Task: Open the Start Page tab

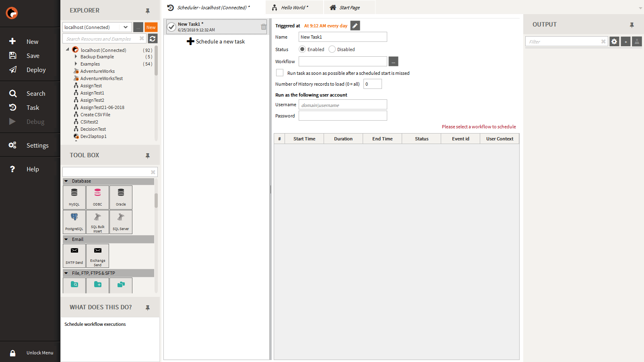Action: click(x=349, y=8)
